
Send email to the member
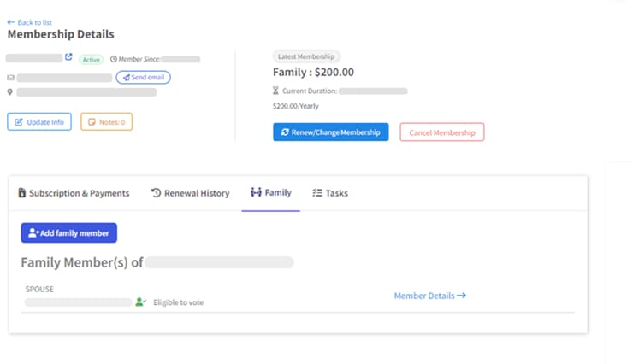[143, 78]
